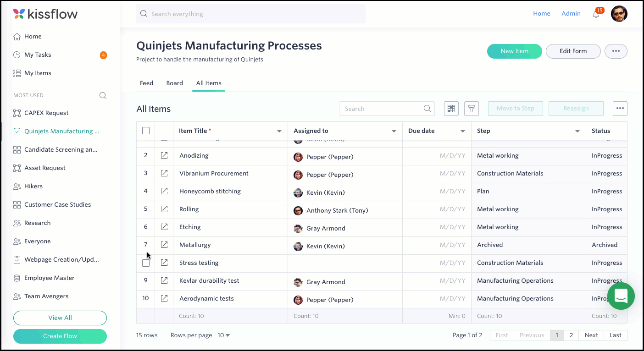
Task: Click the My Items list icon
Action: pos(17,73)
